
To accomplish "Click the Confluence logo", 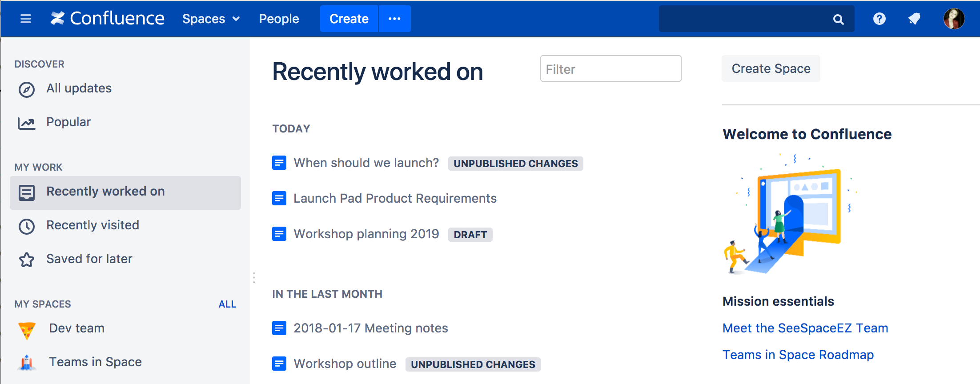I will [x=107, y=19].
